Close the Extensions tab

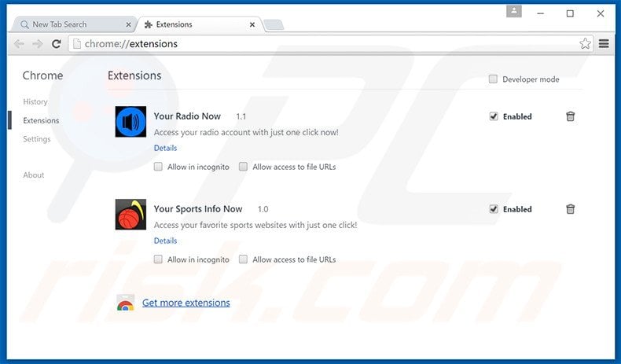pyautogui.click(x=252, y=24)
